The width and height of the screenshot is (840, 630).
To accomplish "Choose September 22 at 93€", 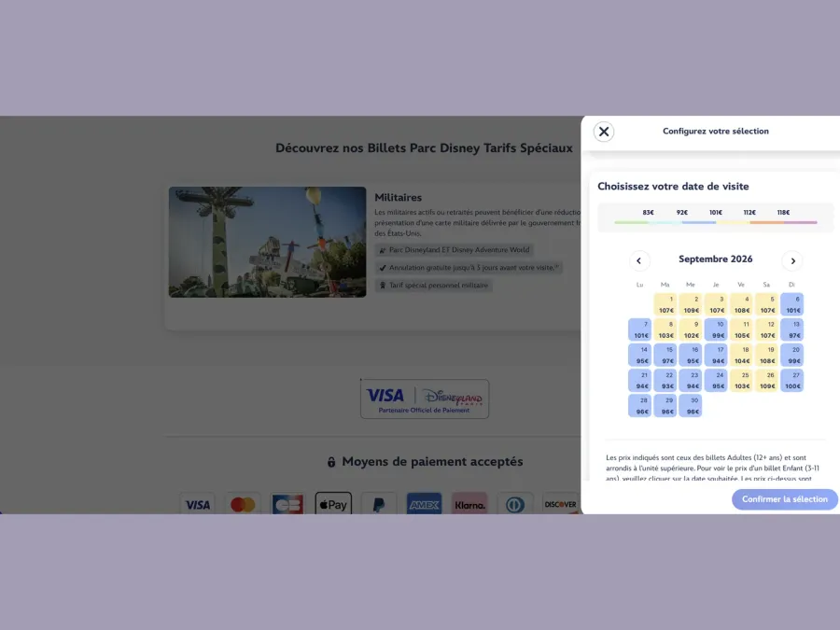I will click(665, 381).
